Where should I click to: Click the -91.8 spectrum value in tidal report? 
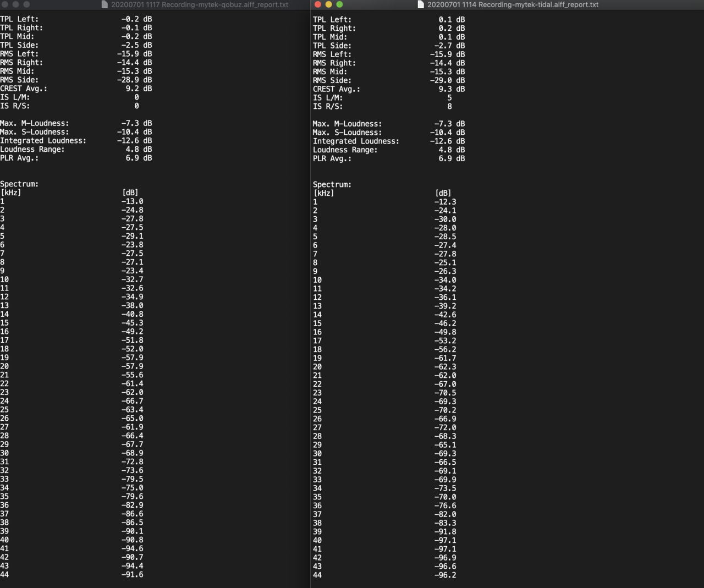tap(445, 532)
